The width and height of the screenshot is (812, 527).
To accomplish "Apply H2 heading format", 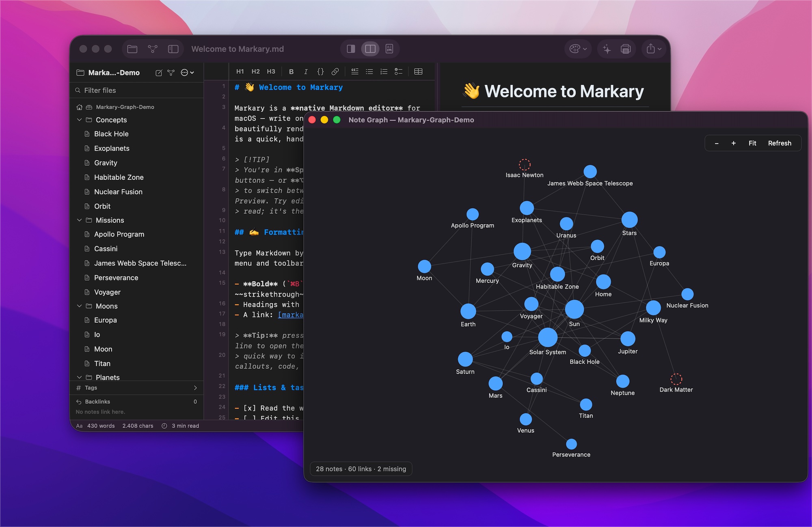I will (x=255, y=71).
